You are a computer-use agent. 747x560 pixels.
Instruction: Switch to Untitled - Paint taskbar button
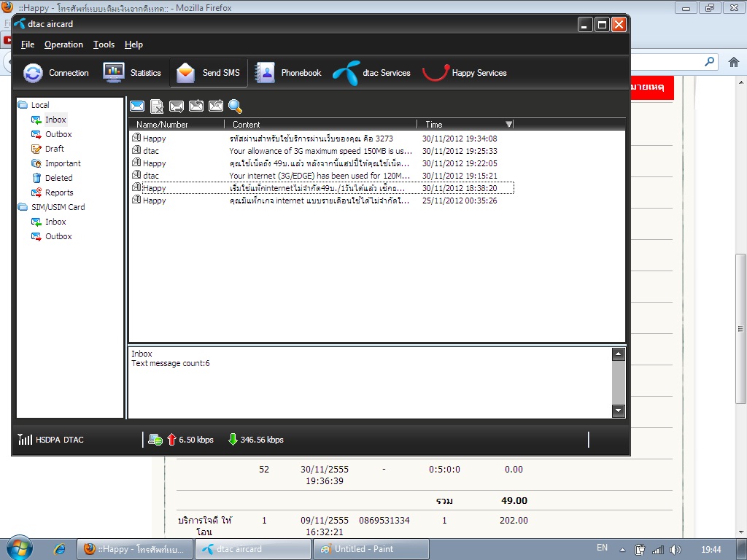tap(371, 549)
